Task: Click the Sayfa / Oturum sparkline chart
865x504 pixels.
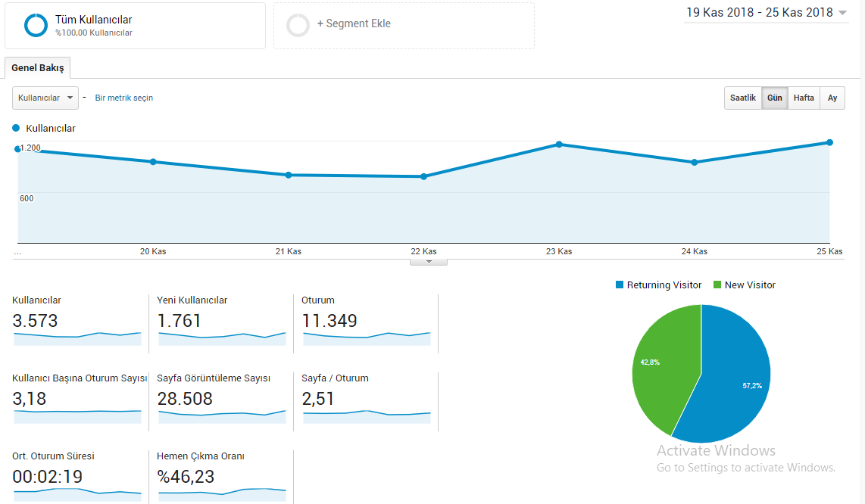Action: coord(367,417)
